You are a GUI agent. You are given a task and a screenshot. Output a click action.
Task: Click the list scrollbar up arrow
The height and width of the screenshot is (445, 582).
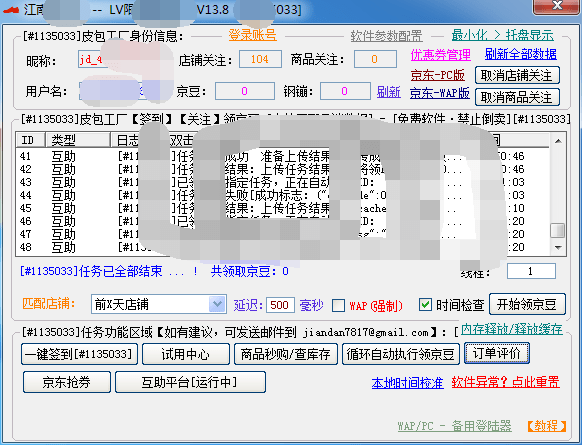[x=558, y=141]
